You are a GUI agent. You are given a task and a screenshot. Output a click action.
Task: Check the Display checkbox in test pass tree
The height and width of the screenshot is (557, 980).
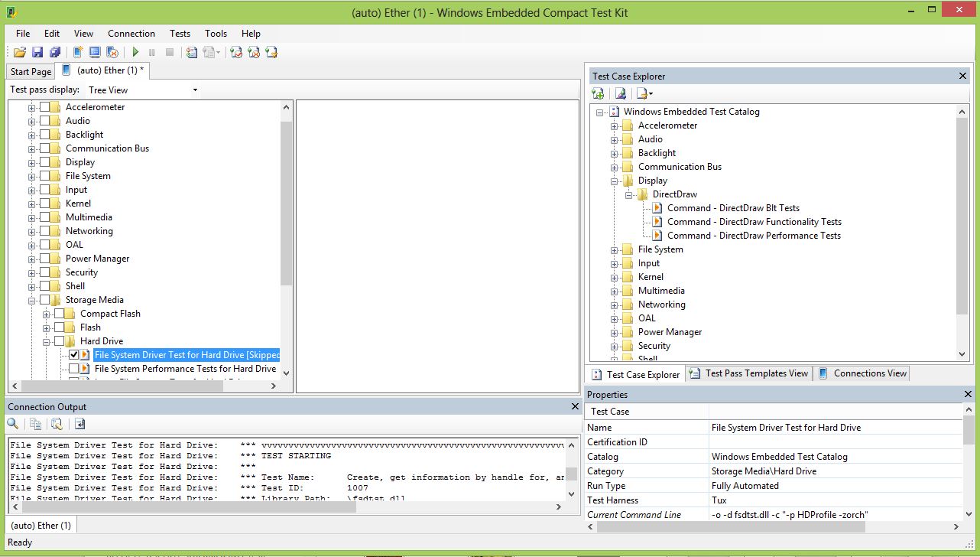coord(44,162)
